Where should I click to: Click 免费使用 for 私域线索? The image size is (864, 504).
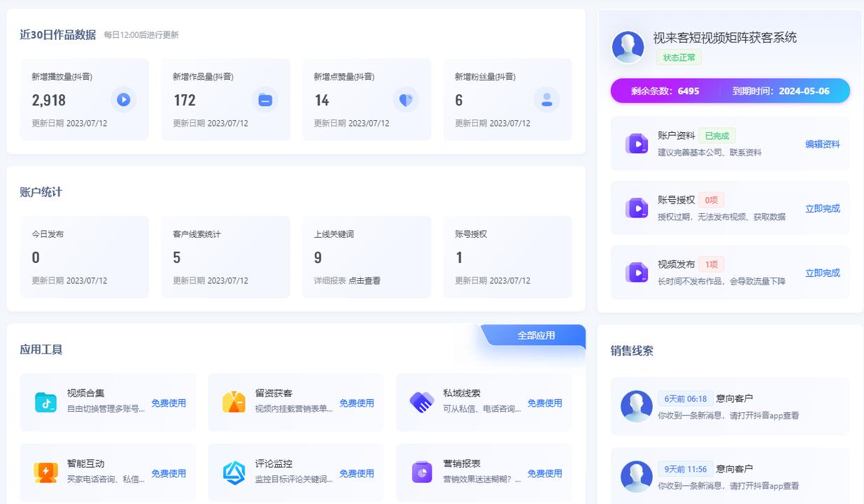pos(545,403)
